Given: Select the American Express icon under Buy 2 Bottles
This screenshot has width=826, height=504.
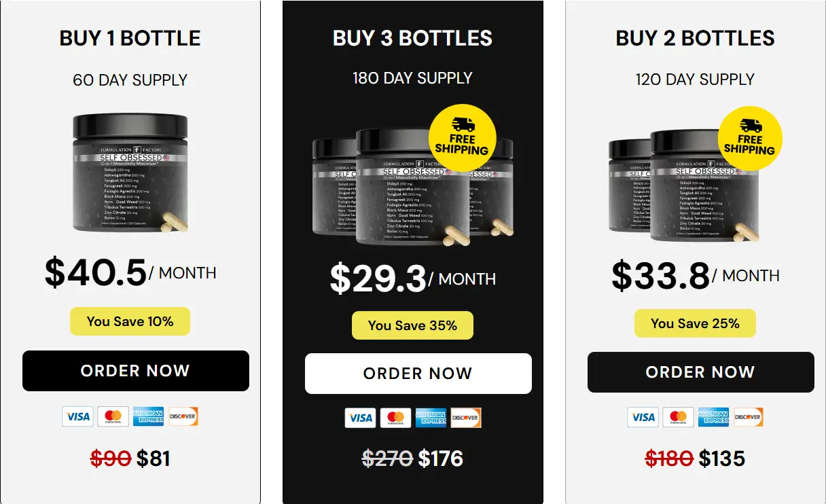Looking at the screenshot, I should [714, 418].
